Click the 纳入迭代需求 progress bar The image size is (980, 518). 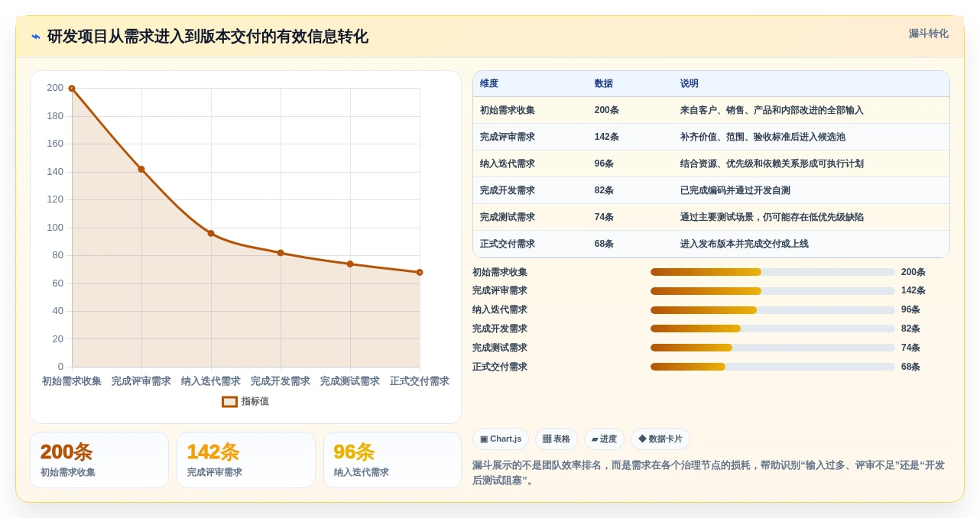click(773, 310)
